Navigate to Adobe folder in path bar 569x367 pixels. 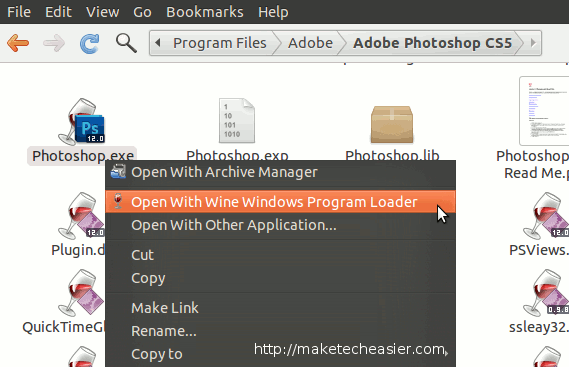click(x=310, y=43)
